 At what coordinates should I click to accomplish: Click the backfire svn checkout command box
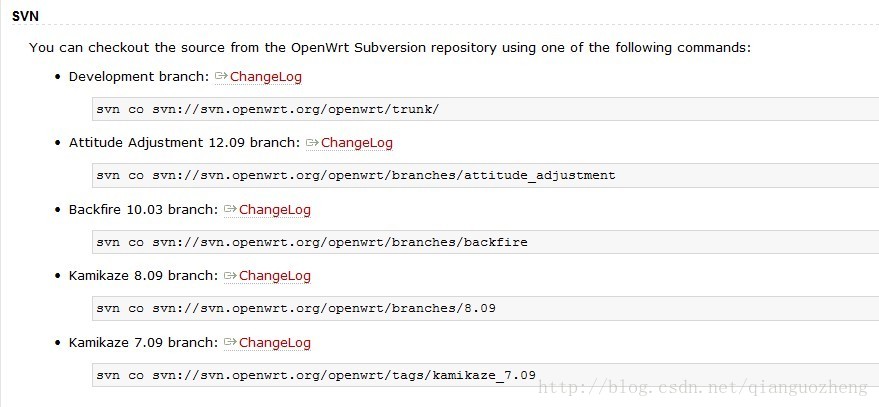pyautogui.click(x=485, y=242)
